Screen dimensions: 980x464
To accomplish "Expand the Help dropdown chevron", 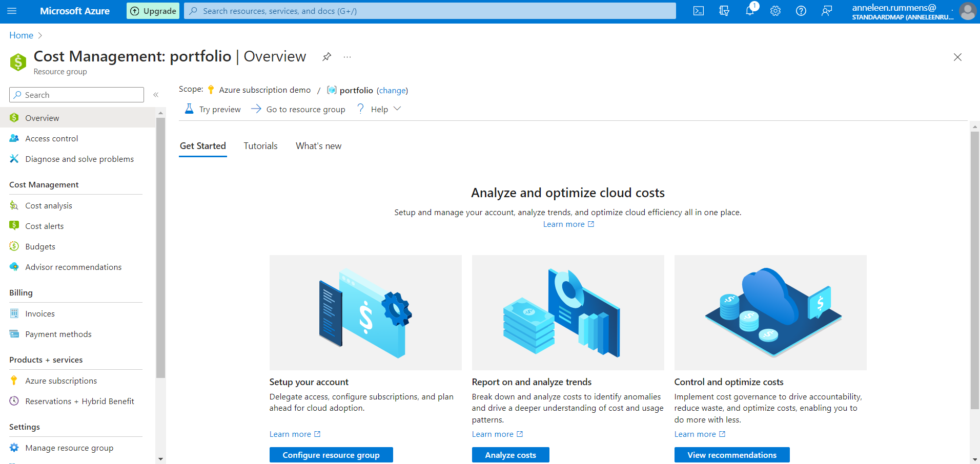I will (x=397, y=109).
